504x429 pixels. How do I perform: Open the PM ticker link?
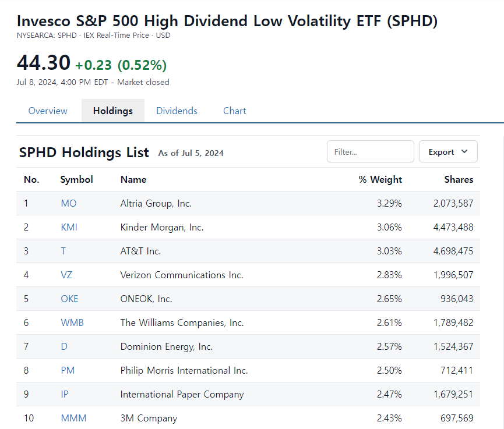[68, 370]
